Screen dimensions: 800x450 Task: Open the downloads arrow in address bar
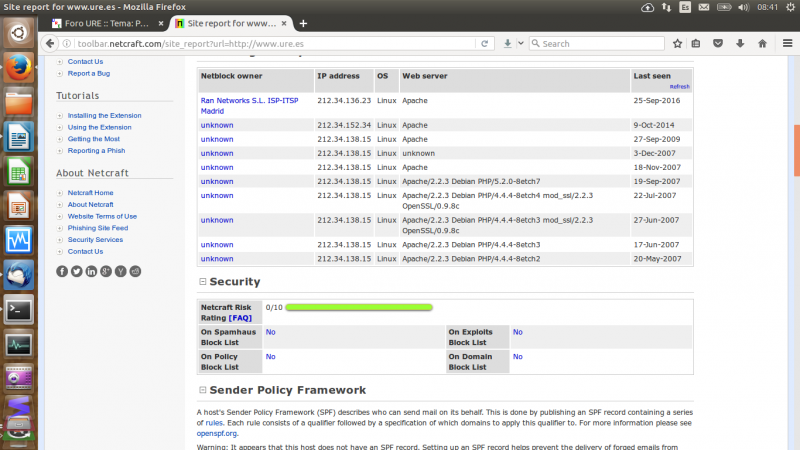click(x=507, y=43)
